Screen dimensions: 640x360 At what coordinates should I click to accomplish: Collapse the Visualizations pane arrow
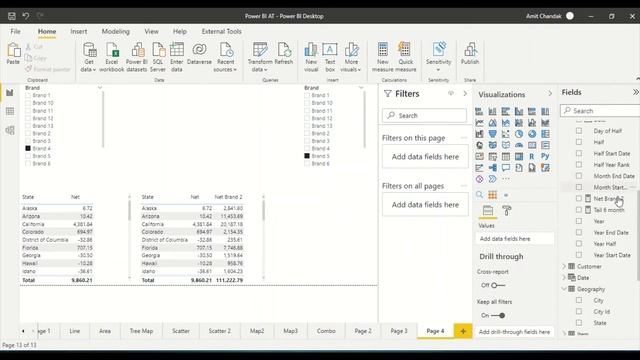pos(550,94)
